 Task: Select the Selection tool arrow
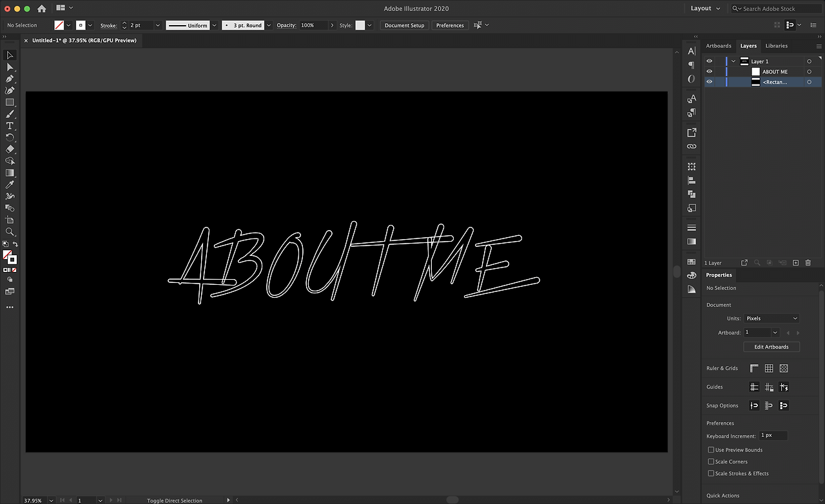tap(10, 55)
